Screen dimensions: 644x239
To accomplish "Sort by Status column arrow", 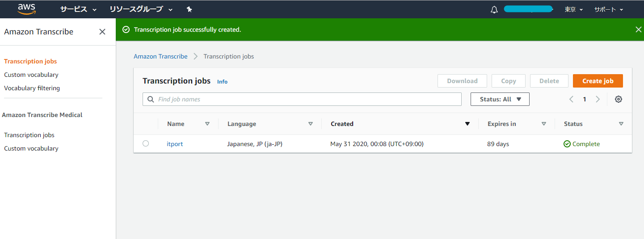I will pos(621,124).
